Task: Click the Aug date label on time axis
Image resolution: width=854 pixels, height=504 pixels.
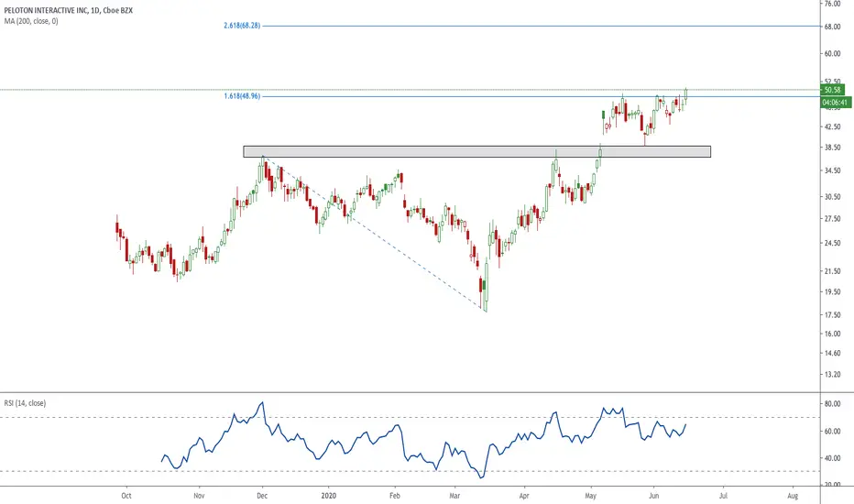Action: coord(793,495)
